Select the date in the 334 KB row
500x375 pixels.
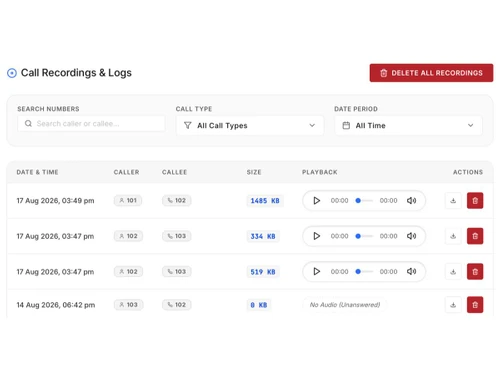coord(55,236)
